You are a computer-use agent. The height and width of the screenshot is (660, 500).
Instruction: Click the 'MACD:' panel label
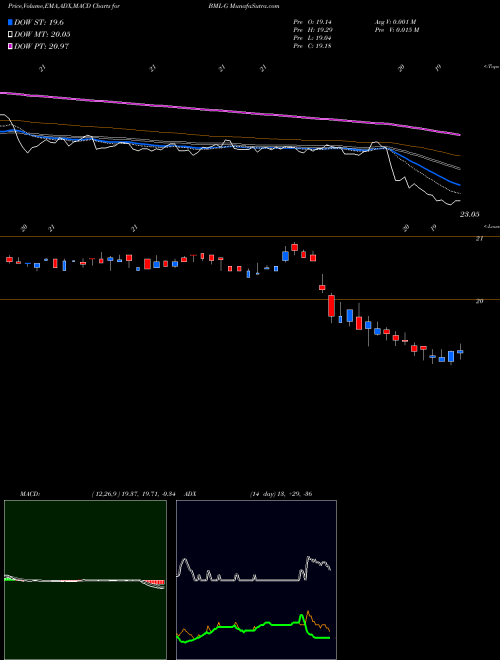(30, 494)
